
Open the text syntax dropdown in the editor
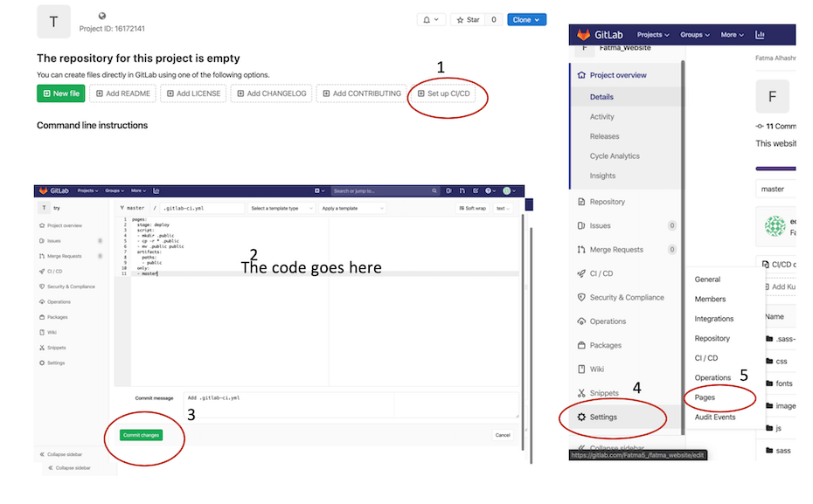point(503,208)
